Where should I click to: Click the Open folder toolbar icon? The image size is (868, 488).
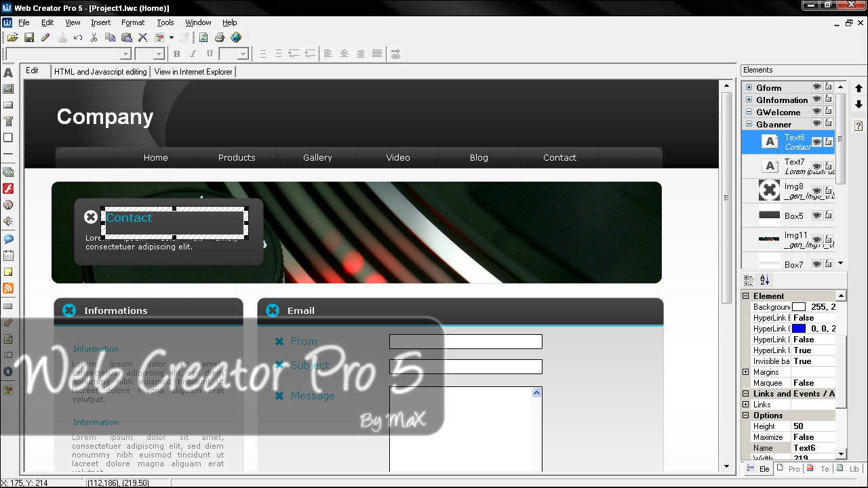coord(13,38)
